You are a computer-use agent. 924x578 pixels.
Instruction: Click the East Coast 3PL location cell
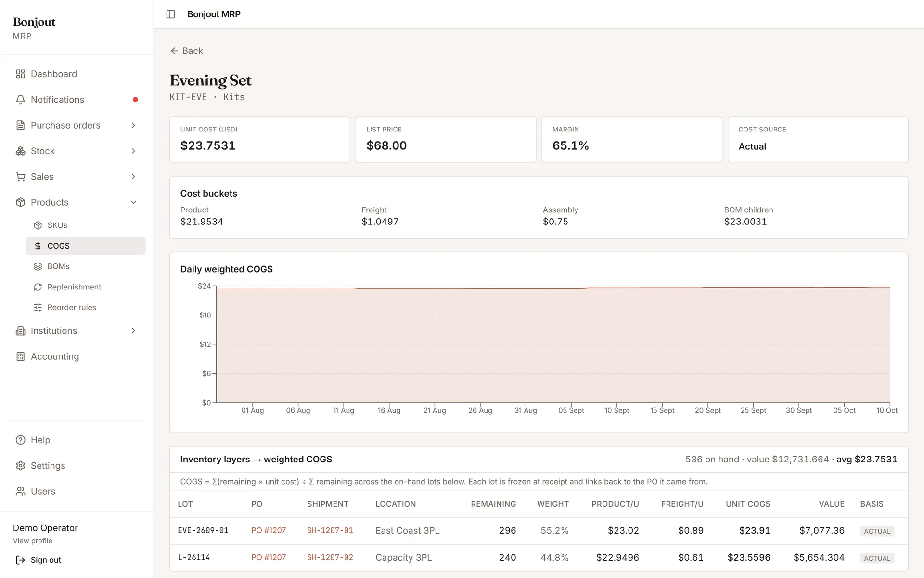408,530
